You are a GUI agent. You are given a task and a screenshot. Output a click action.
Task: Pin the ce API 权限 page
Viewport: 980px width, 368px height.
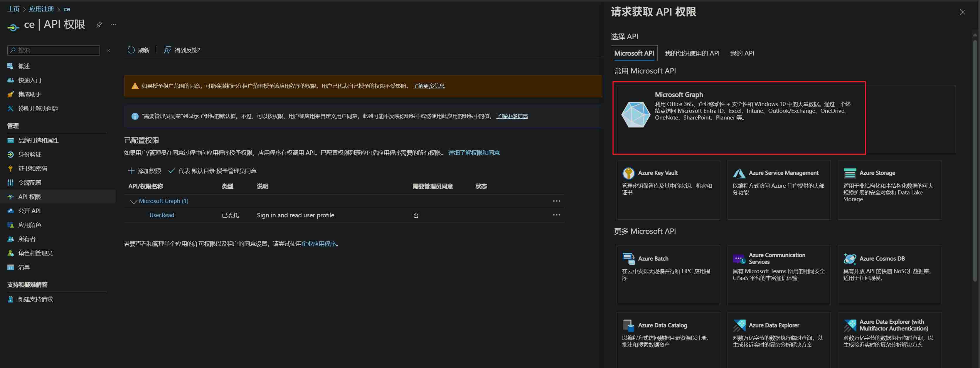99,24
